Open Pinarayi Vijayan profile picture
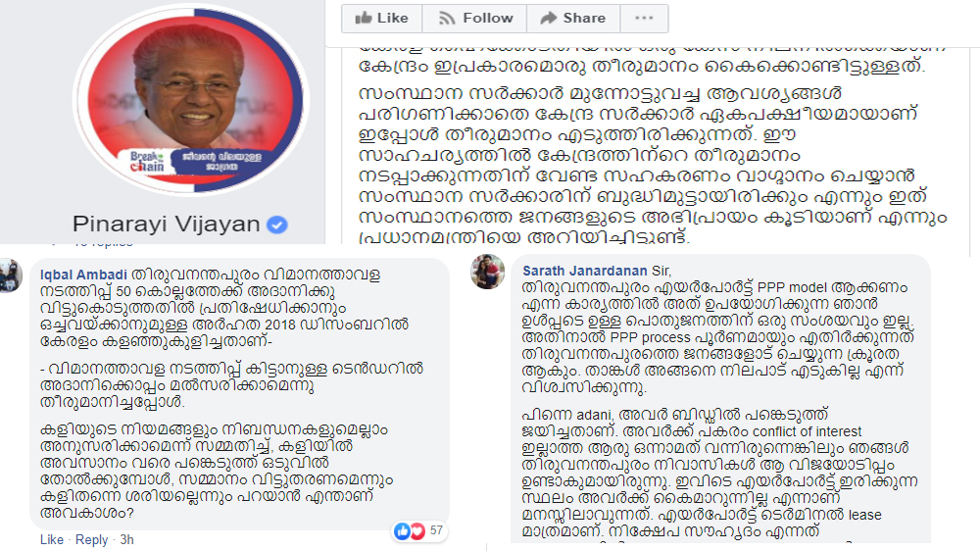 point(191,100)
